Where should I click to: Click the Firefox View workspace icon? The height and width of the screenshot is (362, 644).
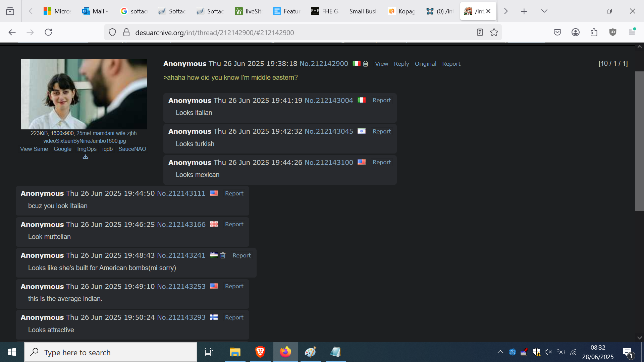click(x=10, y=11)
